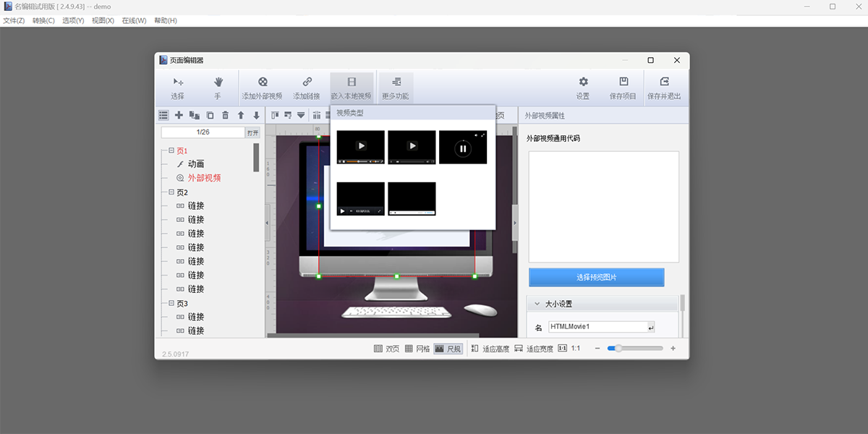Click the 保存并退出 icon
This screenshot has width=868, height=434.
point(664,82)
